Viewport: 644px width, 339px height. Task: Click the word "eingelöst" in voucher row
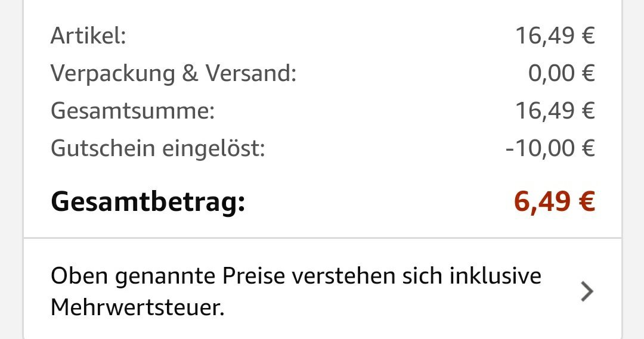pos(213,148)
